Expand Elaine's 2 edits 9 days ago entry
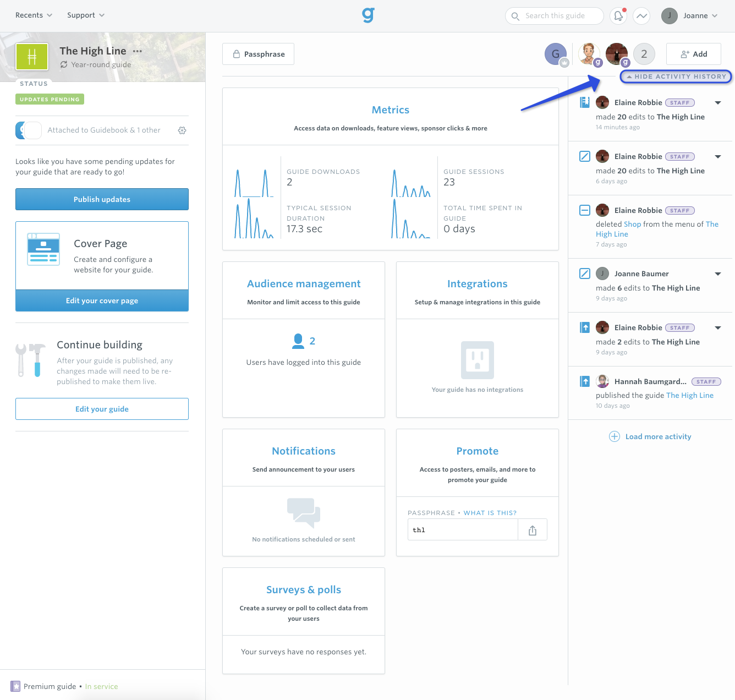This screenshot has width=735, height=700. (x=717, y=328)
